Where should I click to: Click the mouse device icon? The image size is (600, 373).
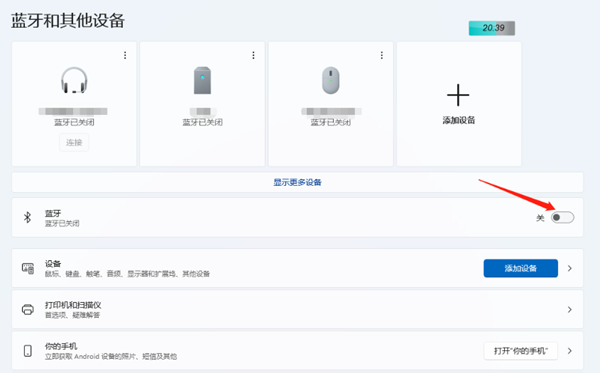click(x=331, y=80)
